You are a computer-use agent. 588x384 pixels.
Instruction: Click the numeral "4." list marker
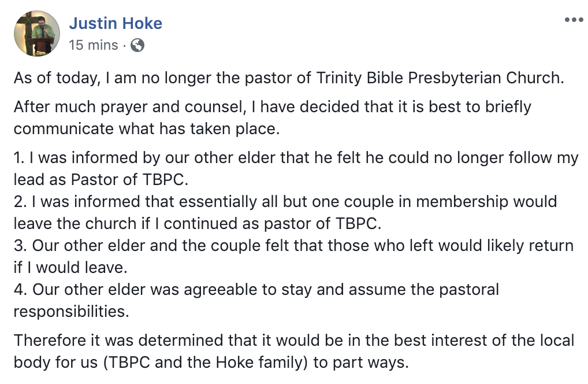(x=20, y=289)
